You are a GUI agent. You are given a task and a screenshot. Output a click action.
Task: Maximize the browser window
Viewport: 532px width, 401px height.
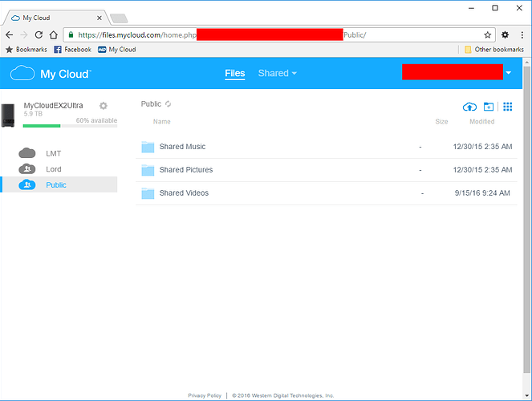[495, 8]
